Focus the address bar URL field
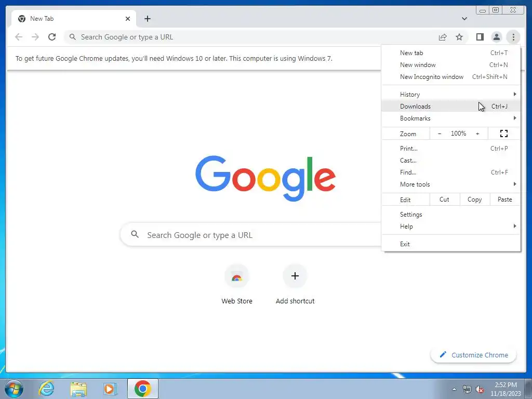The width and height of the screenshot is (532, 399). point(251,37)
